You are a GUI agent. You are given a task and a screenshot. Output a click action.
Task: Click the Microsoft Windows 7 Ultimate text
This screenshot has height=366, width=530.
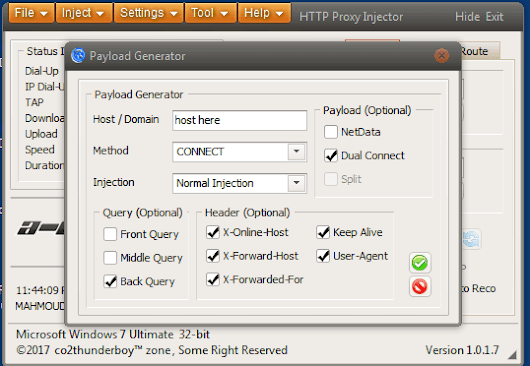coord(113,334)
